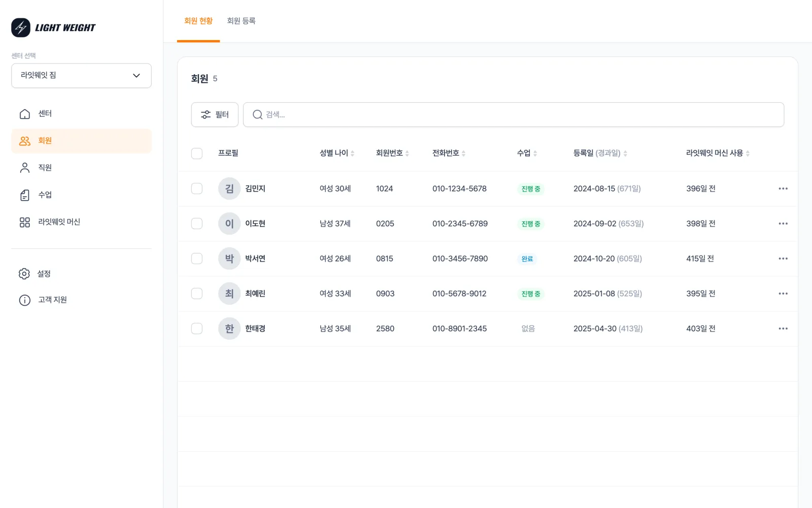The width and height of the screenshot is (812, 508).
Task: Open the 직원 staff person icon
Action: click(24, 168)
